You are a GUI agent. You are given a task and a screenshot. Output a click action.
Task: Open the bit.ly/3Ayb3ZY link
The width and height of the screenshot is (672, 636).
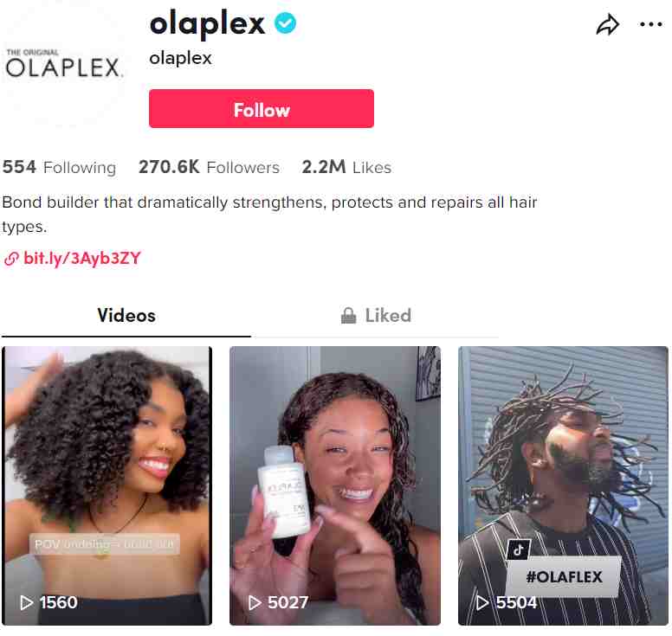click(x=82, y=258)
